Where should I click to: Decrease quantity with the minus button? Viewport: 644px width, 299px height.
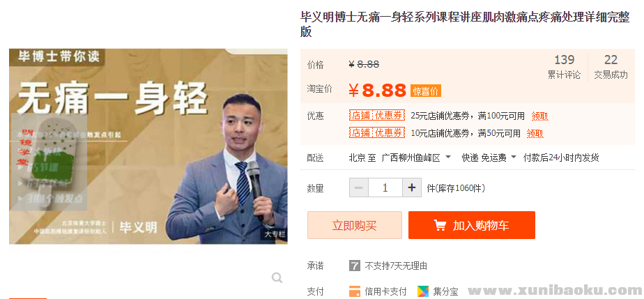358,188
